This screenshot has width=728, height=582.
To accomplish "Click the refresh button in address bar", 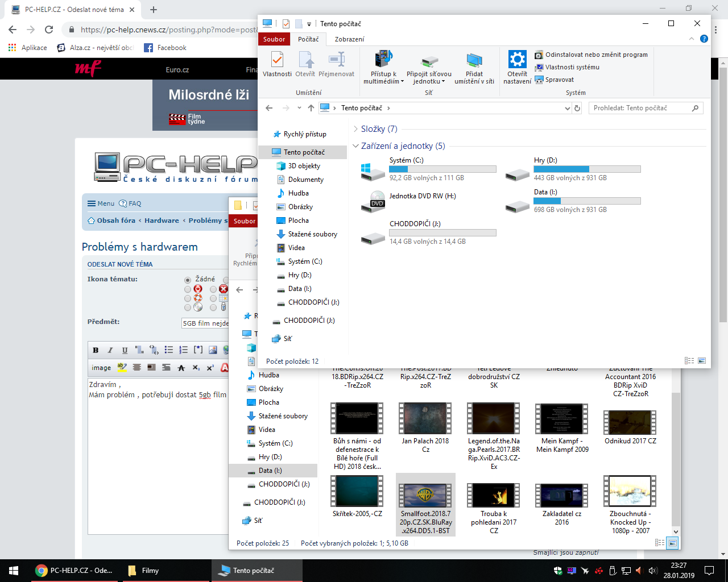I will tap(577, 108).
